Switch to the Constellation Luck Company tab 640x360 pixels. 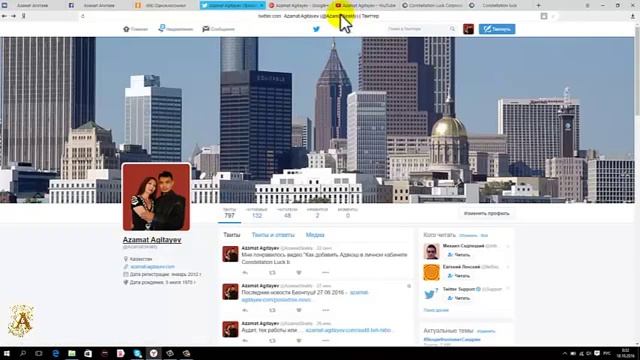point(433,5)
